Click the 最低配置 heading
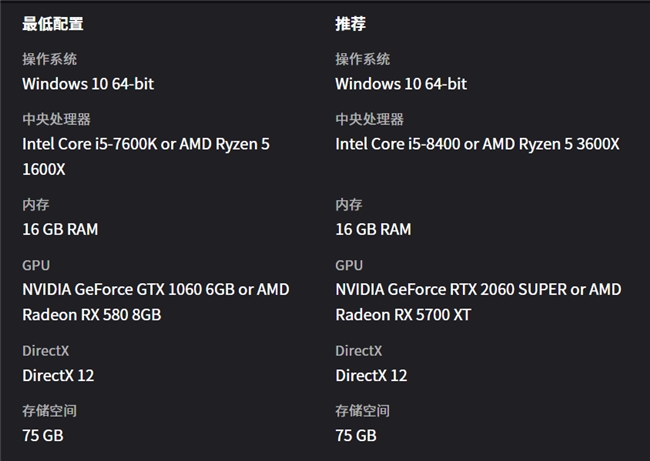650x461 pixels. point(52,24)
